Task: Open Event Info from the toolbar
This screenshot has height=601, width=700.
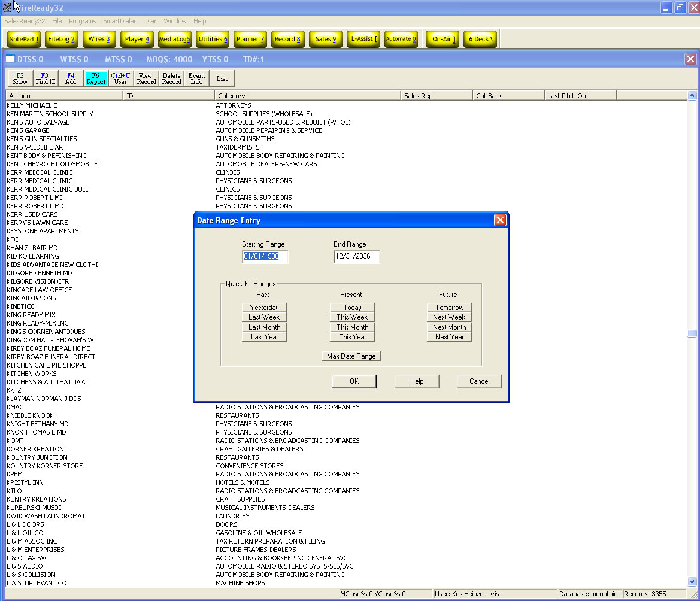Action: click(196, 78)
